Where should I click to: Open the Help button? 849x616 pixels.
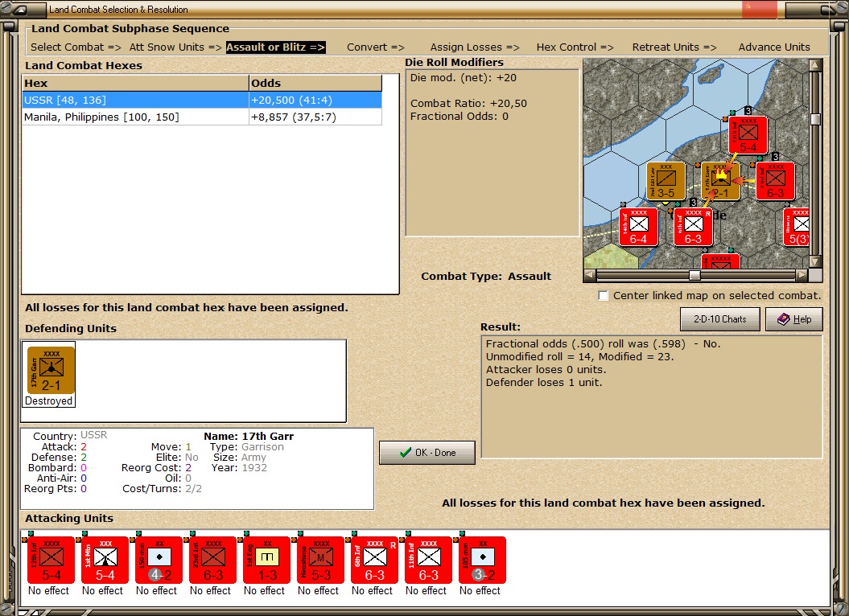[794, 319]
